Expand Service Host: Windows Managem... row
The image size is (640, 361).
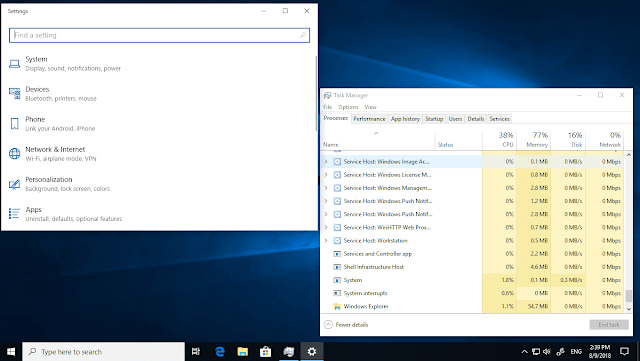click(x=326, y=188)
